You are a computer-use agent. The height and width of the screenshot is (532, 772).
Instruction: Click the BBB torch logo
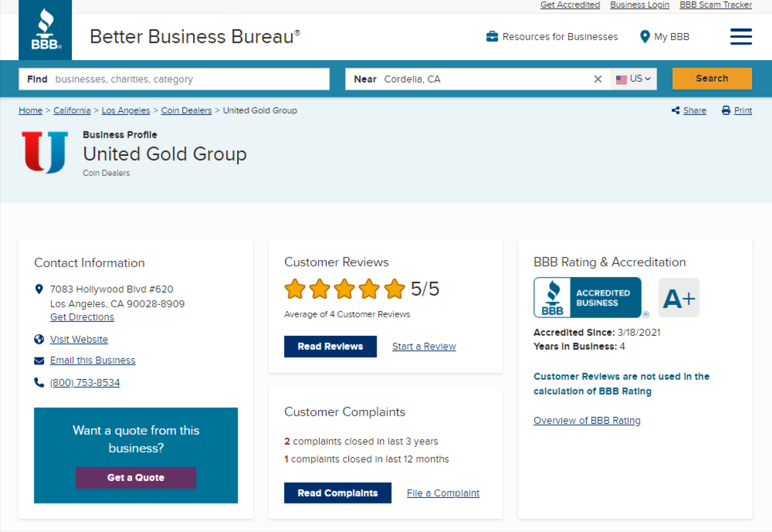pos(46,29)
